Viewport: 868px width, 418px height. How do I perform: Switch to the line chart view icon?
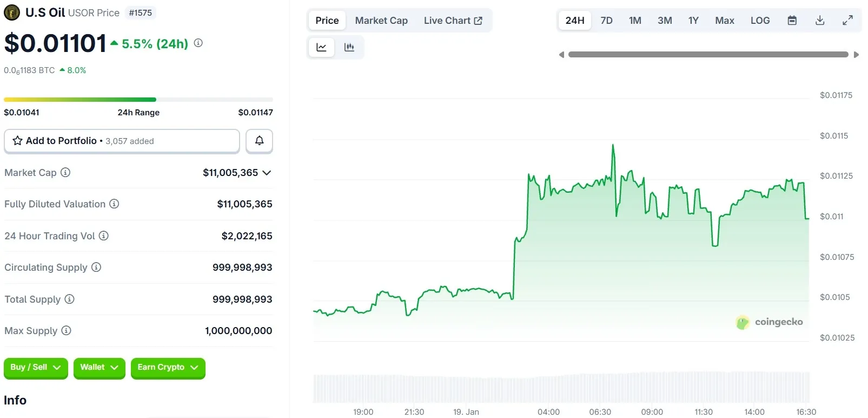(321, 48)
